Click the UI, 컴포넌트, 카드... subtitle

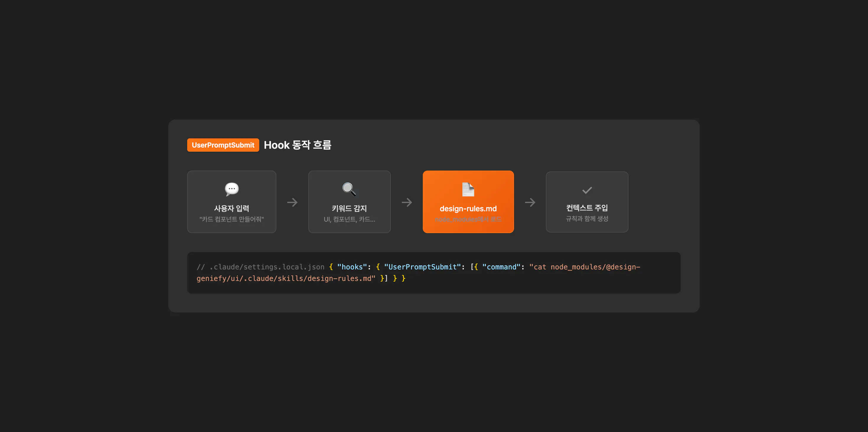pyautogui.click(x=349, y=219)
